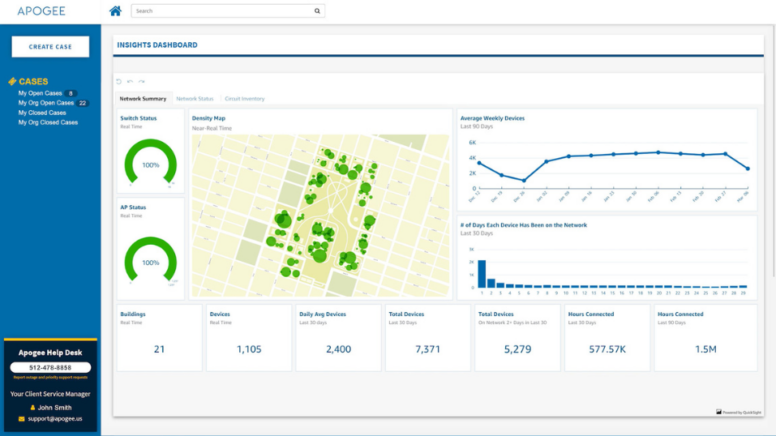Click the help desk phone number 512-478-8858
Image resolution: width=776 pixels, height=436 pixels.
click(50, 367)
